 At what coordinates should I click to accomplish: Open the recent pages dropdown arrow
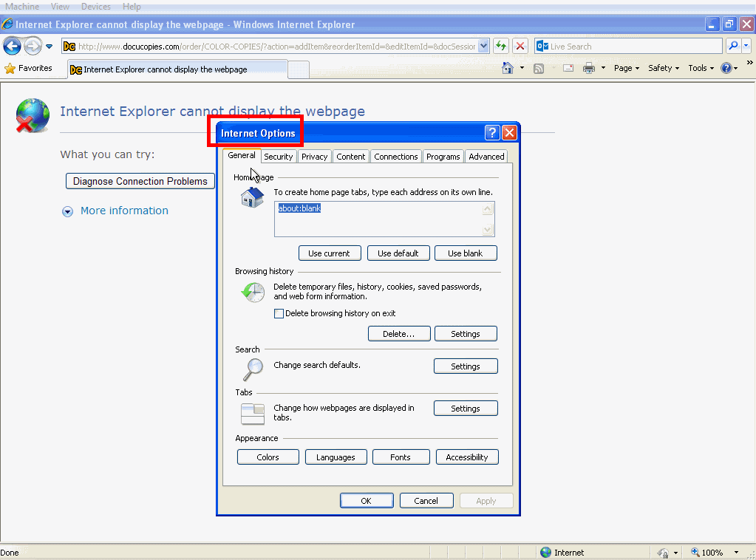click(x=50, y=47)
